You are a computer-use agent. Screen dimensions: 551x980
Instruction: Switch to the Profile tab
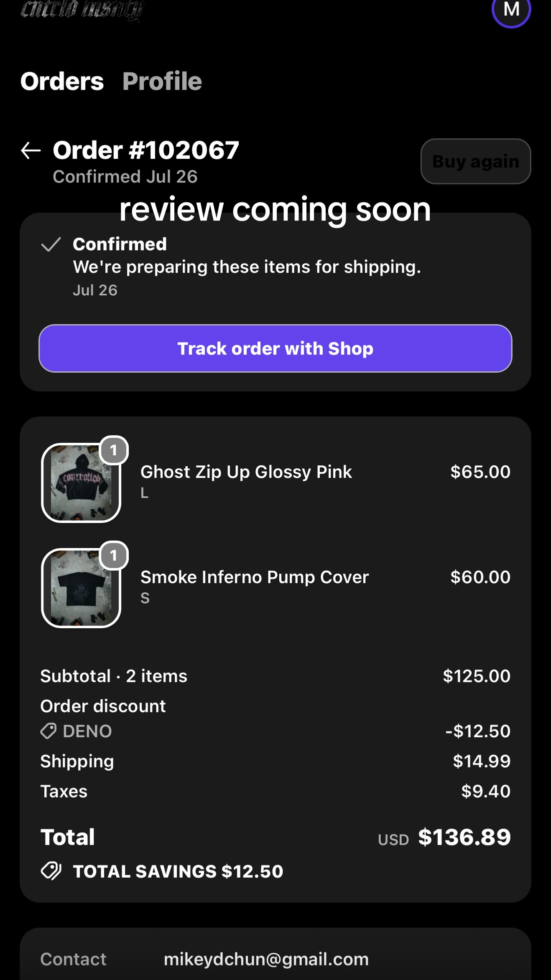pos(162,81)
